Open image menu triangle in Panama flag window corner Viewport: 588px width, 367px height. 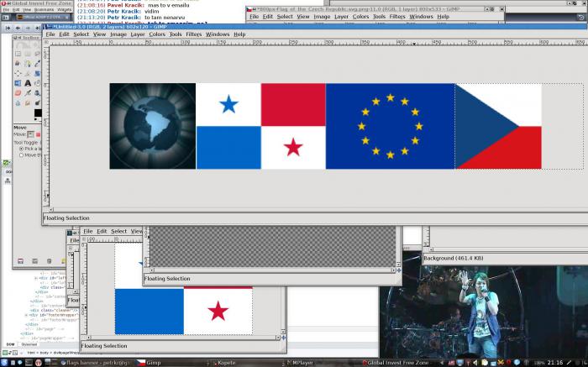[x=84, y=239]
